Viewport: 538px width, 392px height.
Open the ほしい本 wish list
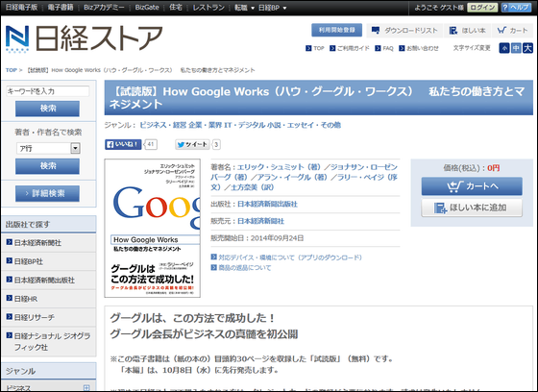[x=467, y=31]
